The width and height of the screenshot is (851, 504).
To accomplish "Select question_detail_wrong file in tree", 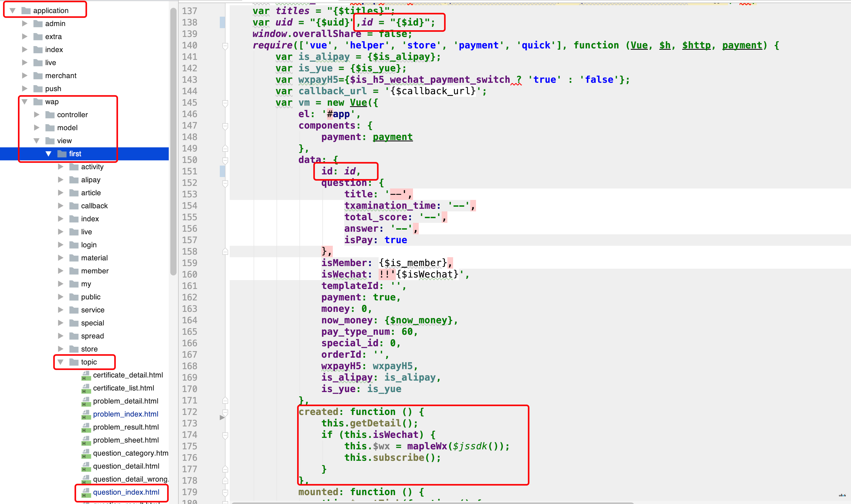I will (x=131, y=479).
